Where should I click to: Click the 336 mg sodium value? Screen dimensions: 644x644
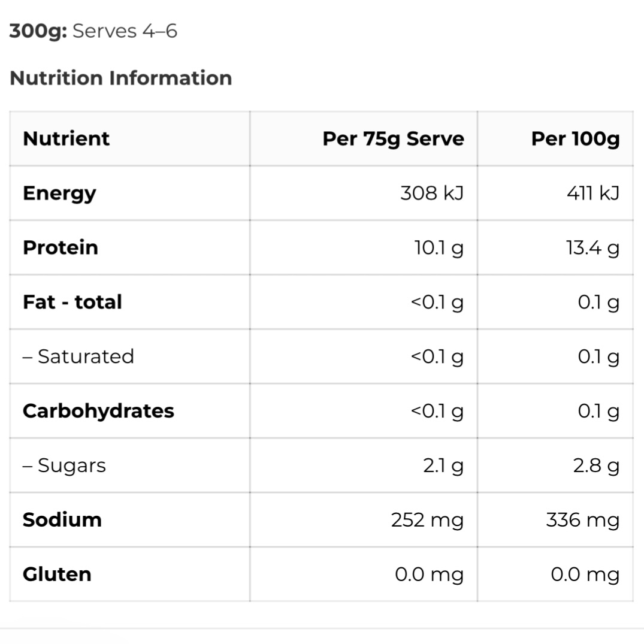click(x=582, y=520)
